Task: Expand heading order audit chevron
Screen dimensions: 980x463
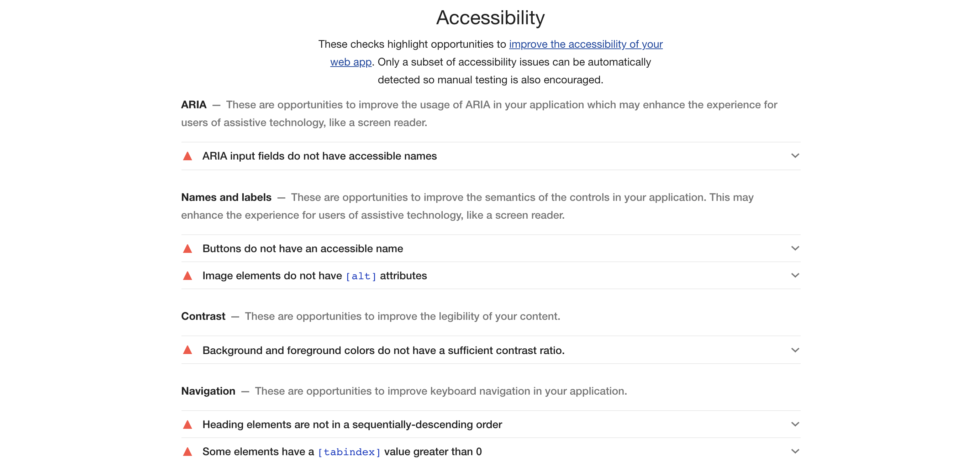Action: point(795,424)
